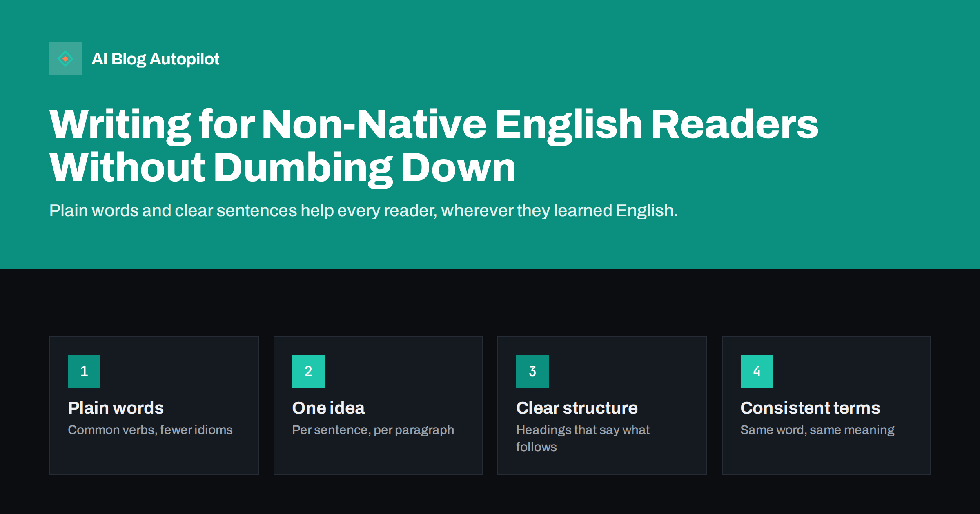Select the Plain words card title
The height and width of the screenshot is (514, 980).
(116, 408)
